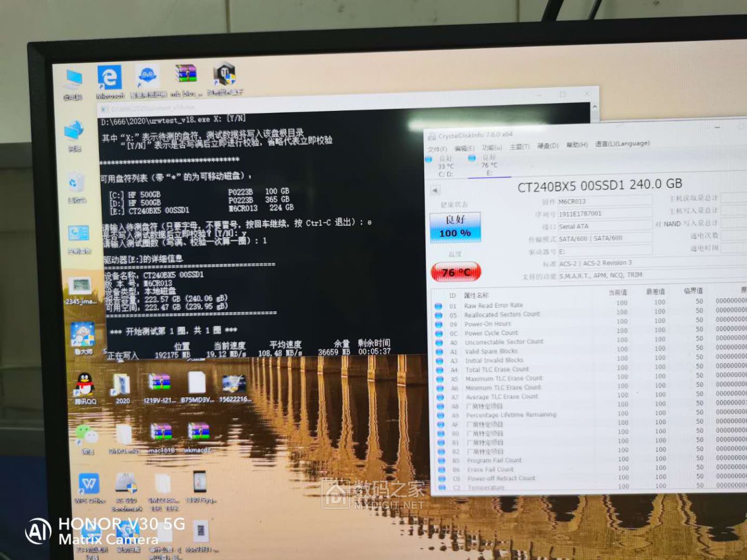Viewport: 747px width, 560px height.
Task: Open the 主题(T) menu in CrystalDiskInfo
Action: click(520, 147)
